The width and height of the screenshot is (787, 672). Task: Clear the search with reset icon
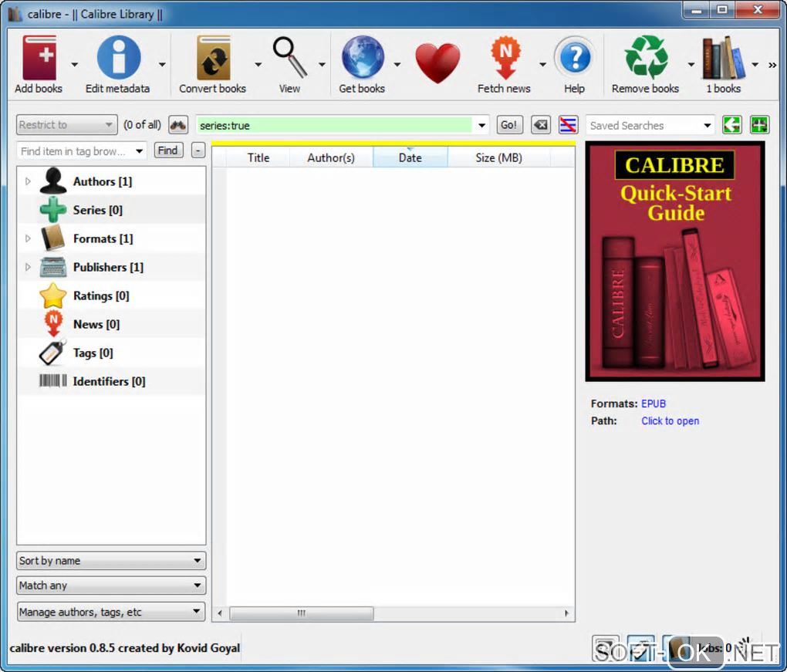541,125
